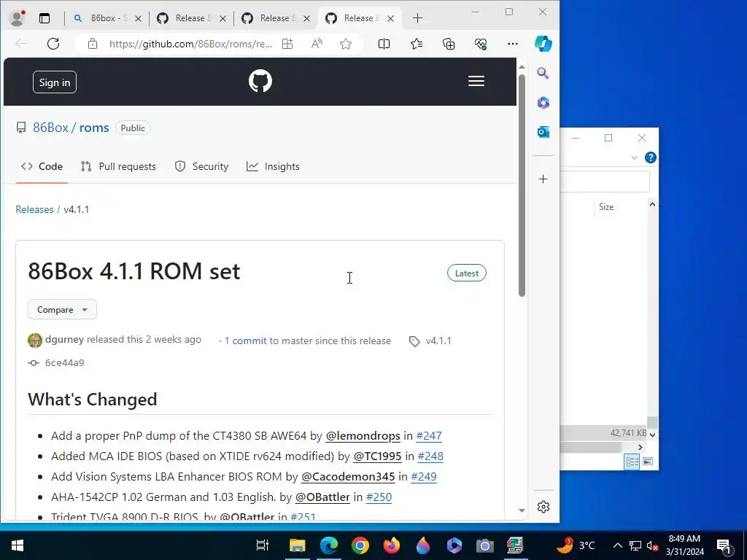
Task: Open Edge tab actions menu icon
Action: click(x=44, y=18)
